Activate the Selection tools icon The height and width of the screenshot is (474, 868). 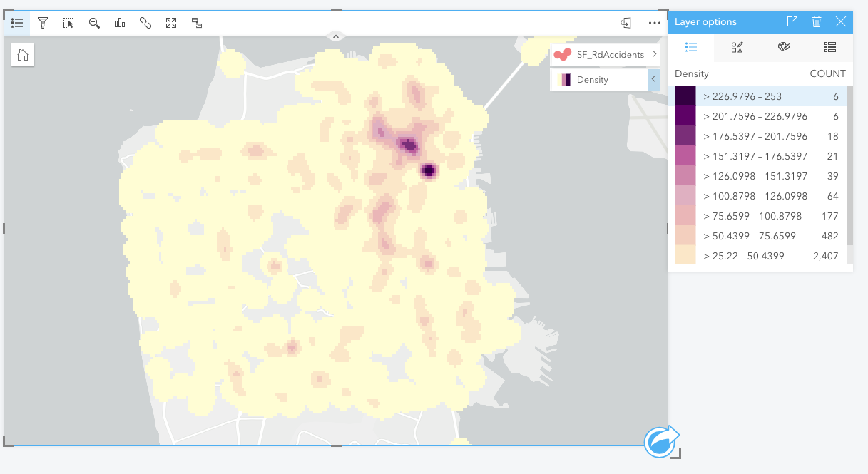[x=68, y=23]
